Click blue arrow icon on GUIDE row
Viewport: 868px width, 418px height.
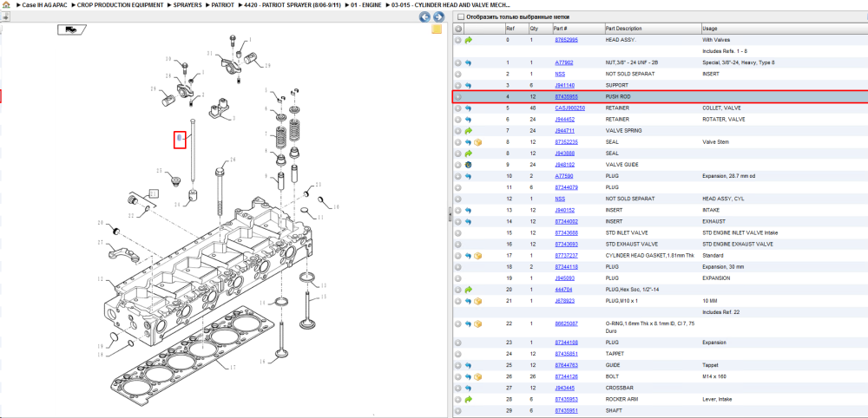pyautogui.click(x=469, y=365)
